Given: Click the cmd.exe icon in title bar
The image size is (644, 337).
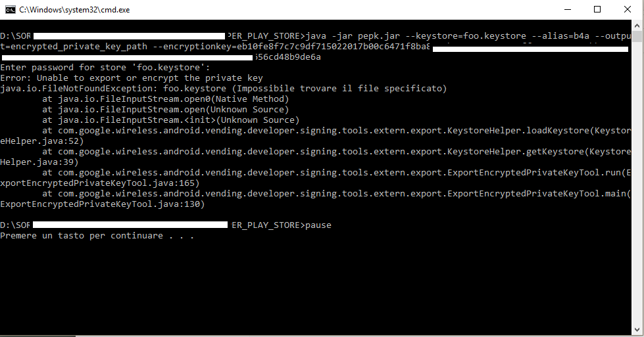Looking at the screenshot, I should 9,9.
